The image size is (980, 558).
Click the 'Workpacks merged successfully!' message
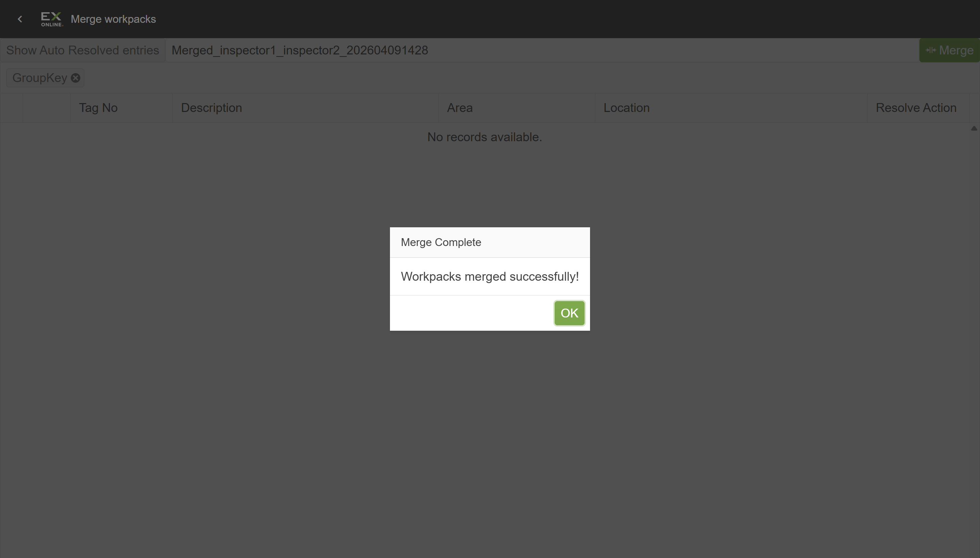[x=489, y=276]
